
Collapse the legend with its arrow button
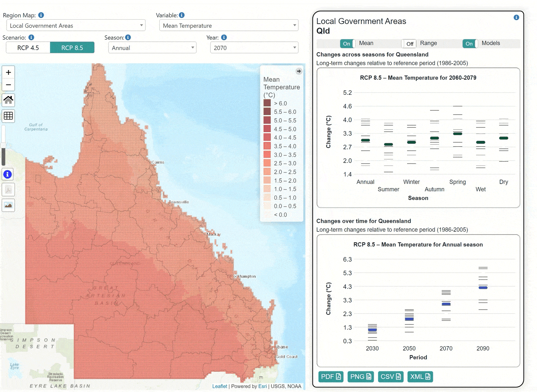(x=299, y=71)
